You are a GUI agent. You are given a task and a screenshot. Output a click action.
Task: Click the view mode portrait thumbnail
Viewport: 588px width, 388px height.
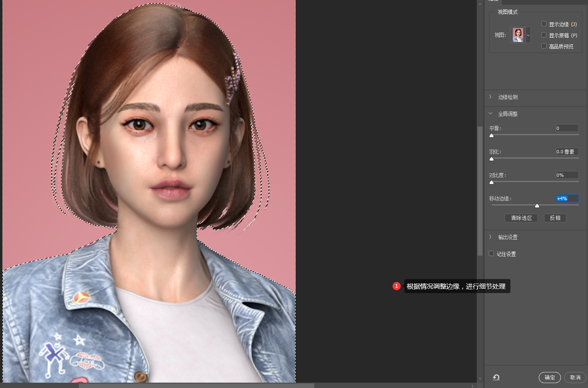(518, 35)
